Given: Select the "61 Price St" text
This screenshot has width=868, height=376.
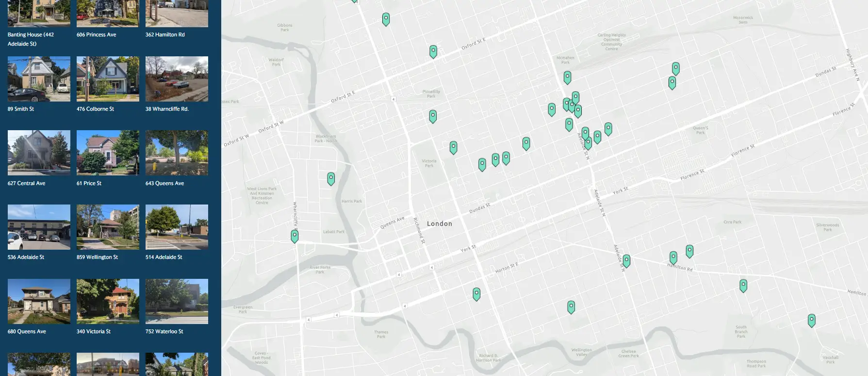Looking at the screenshot, I should [x=89, y=183].
